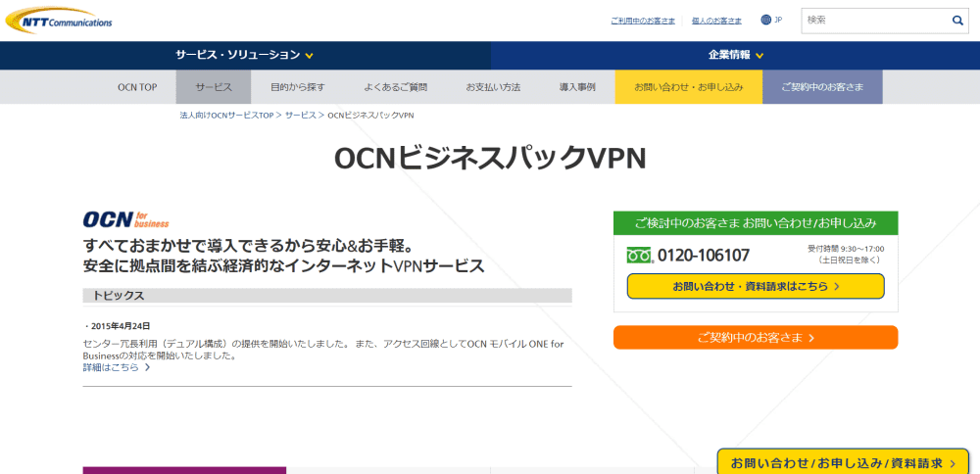Open 詳細はこちら topic link
Viewport: 980px width, 474px height.
(x=117, y=367)
